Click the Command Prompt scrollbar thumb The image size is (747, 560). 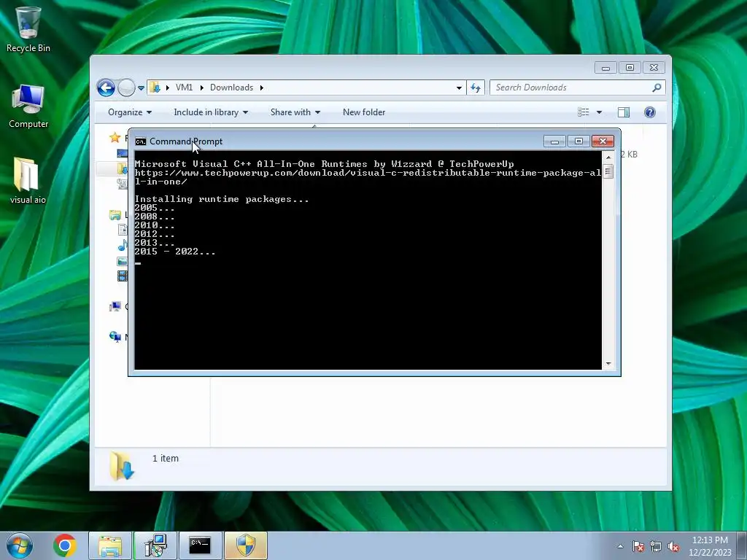click(x=608, y=171)
